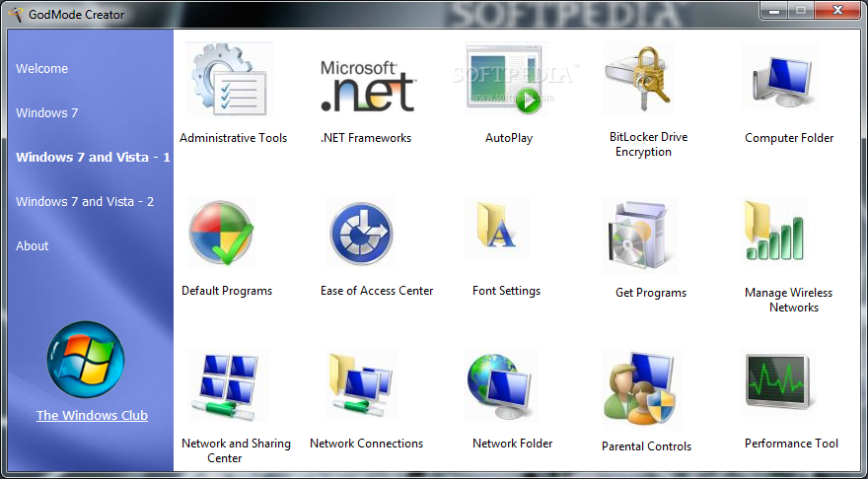Click the Administrative Tools label
The image size is (868, 479).
click(x=234, y=138)
